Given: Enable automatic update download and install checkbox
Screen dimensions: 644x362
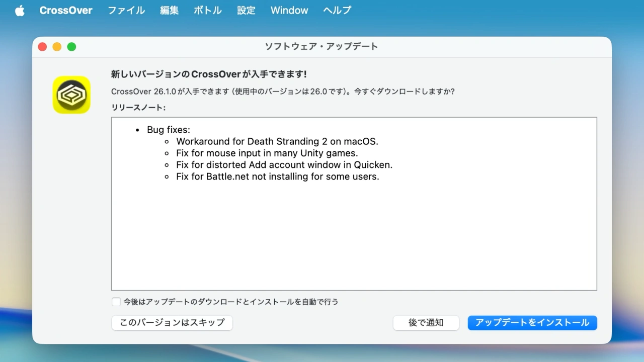Looking at the screenshot, I should [x=116, y=302].
